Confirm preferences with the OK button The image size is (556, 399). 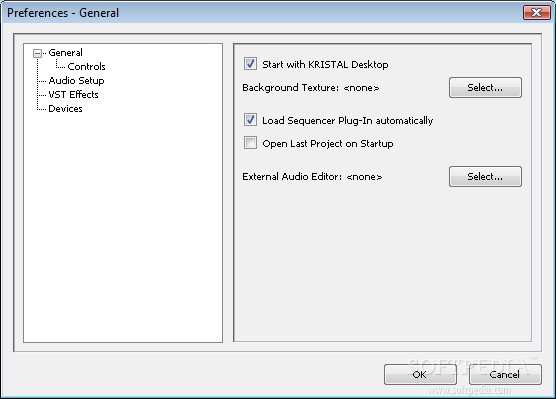click(420, 375)
